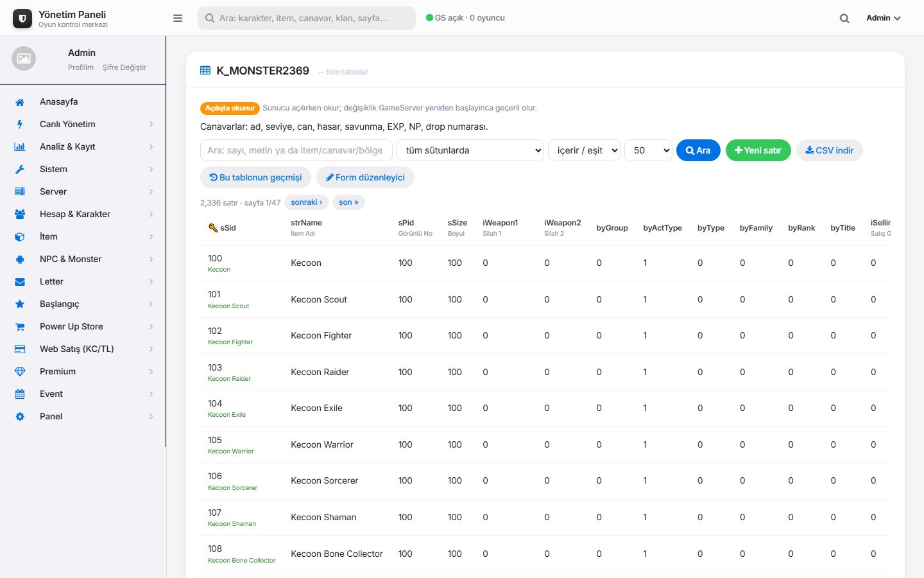
Task: Click the admin profile avatar image
Action: pos(24,58)
